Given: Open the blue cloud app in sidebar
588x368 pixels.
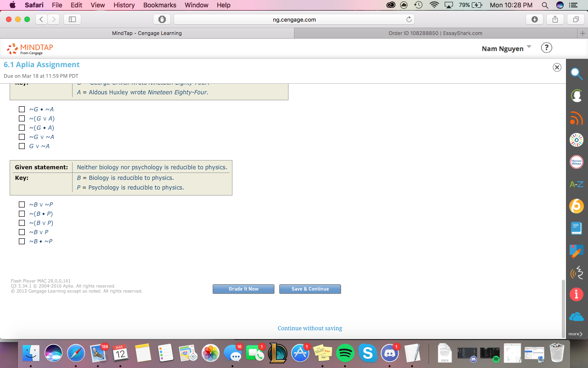Looking at the screenshot, I should pyautogui.click(x=577, y=316).
